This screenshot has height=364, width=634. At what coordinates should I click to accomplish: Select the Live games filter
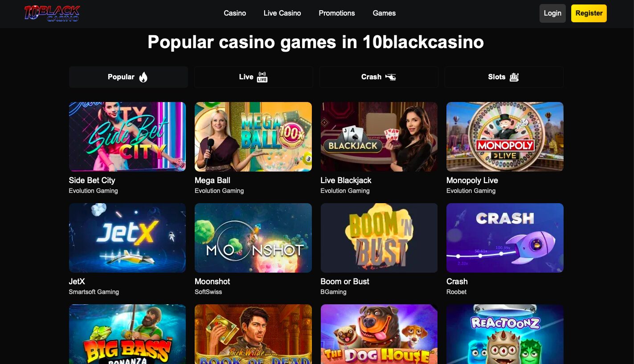(x=253, y=77)
